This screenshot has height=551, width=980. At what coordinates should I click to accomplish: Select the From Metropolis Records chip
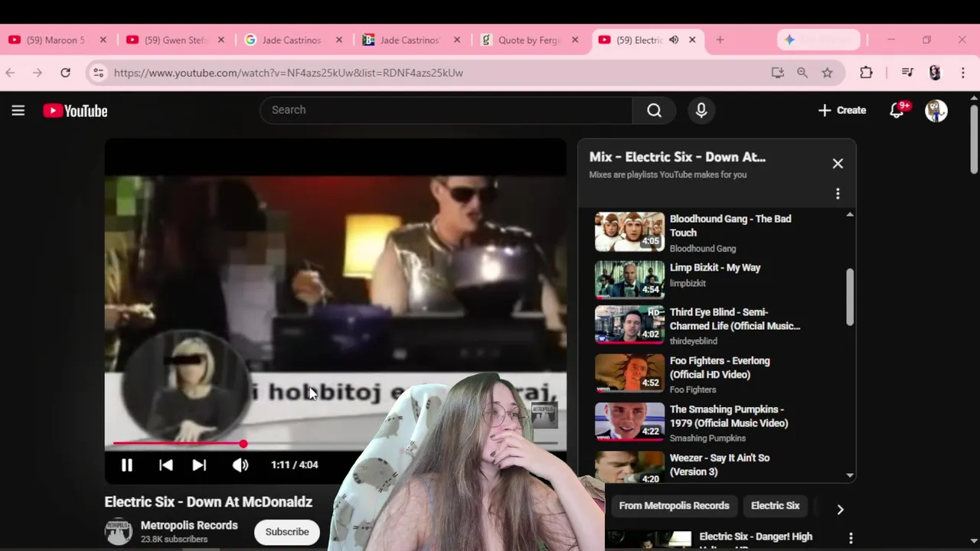point(674,506)
